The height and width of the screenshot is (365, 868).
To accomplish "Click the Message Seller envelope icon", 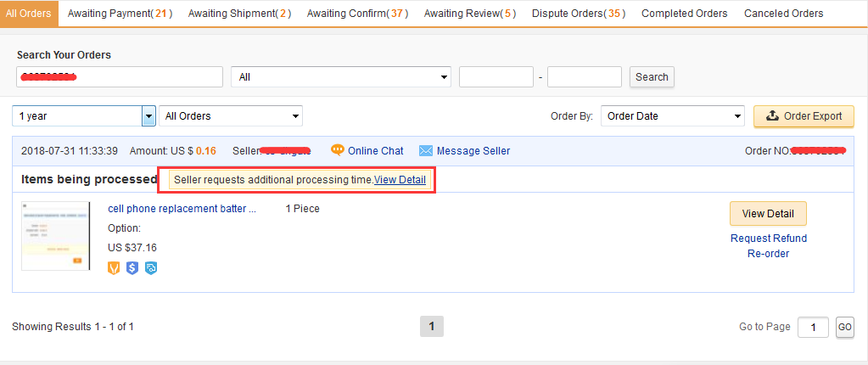I will pyautogui.click(x=426, y=151).
